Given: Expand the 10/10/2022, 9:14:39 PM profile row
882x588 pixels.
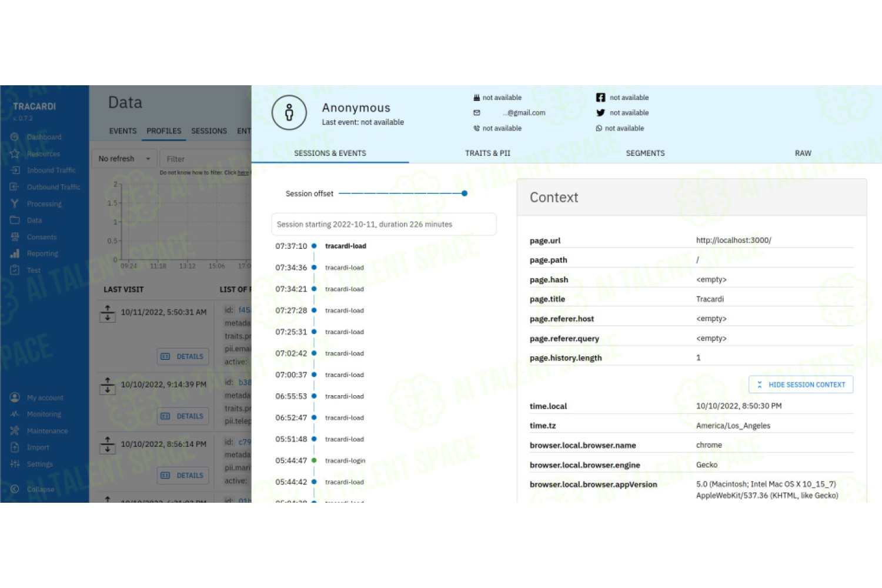Looking at the screenshot, I should pyautogui.click(x=108, y=385).
